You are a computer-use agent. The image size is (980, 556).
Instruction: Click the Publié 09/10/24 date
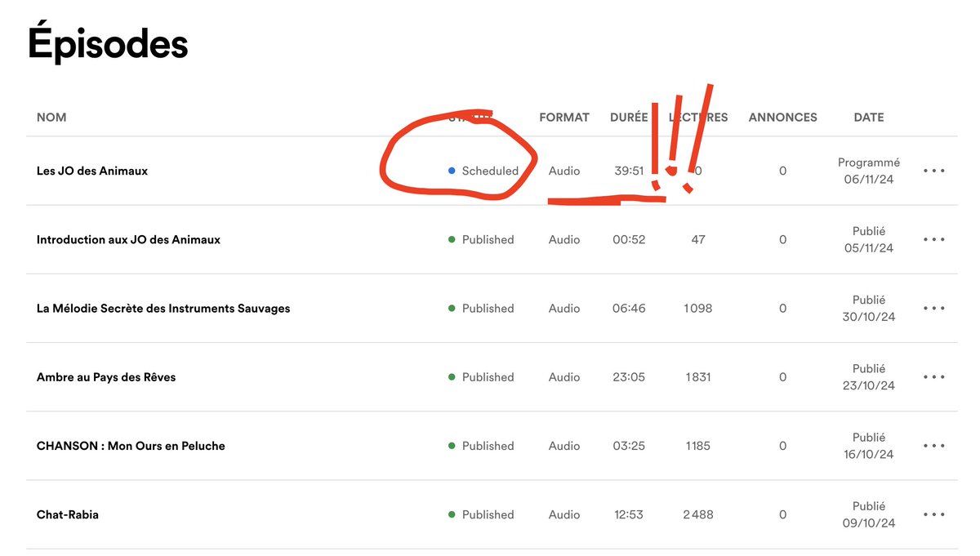(x=869, y=514)
